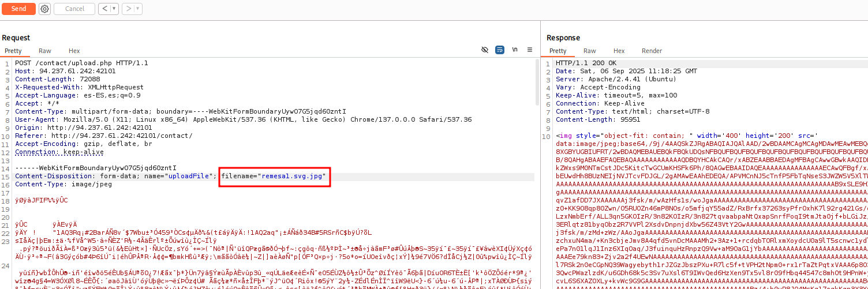This screenshot has width=868, height=289.
Task: Switch response view to Hex tab
Action: (x=619, y=51)
